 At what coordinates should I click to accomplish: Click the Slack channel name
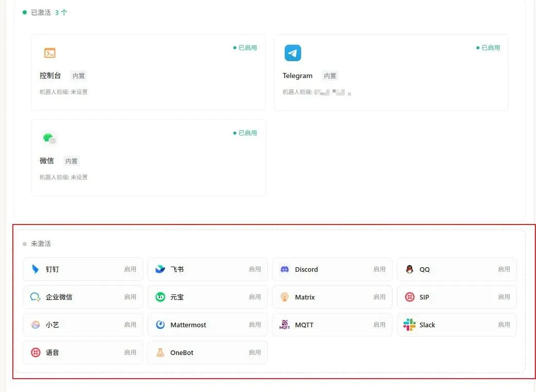[x=427, y=325]
